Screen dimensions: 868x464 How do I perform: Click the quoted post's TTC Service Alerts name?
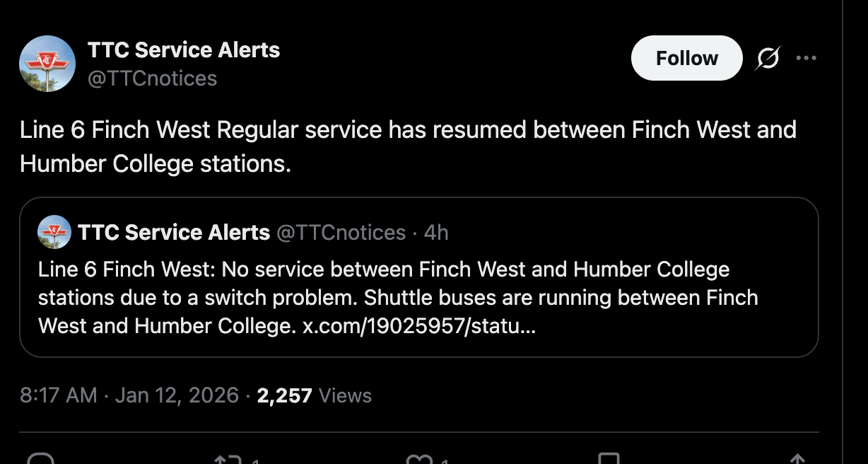[174, 232]
